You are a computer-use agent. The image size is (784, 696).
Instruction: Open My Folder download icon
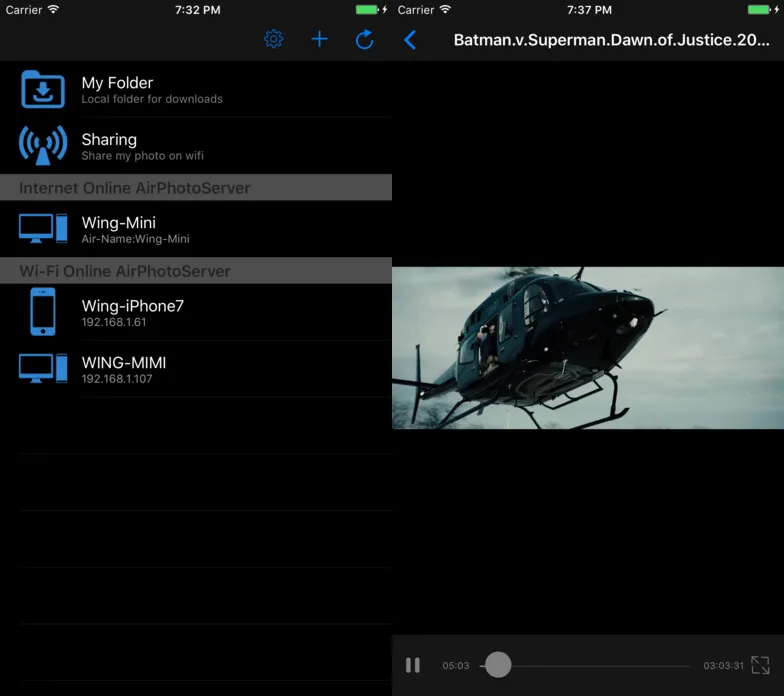pos(43,89)
